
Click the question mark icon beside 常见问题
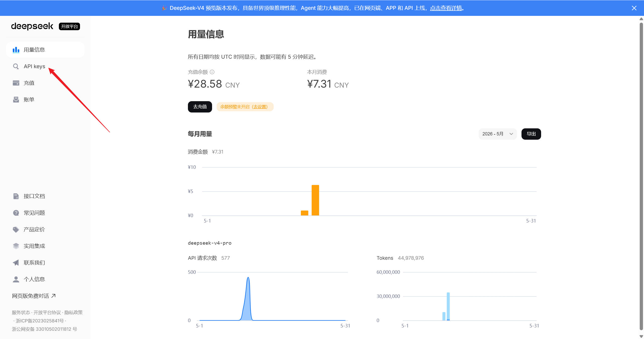16,213
